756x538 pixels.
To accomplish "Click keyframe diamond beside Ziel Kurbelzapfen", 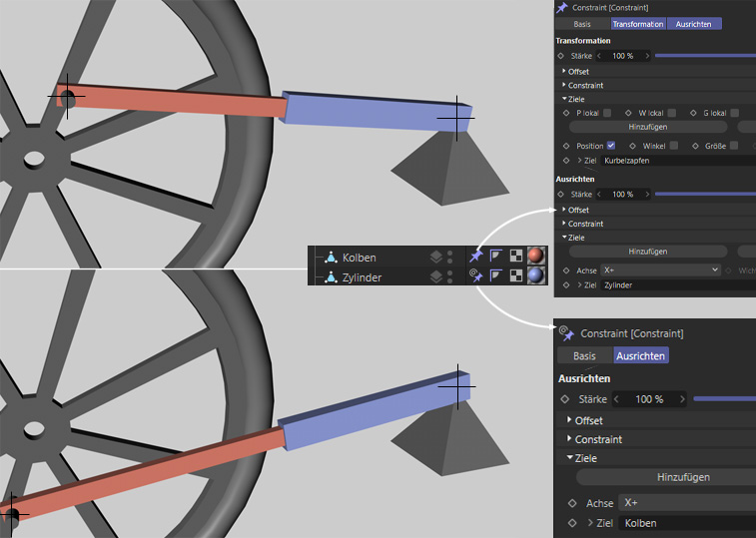I will coord(566,161).
